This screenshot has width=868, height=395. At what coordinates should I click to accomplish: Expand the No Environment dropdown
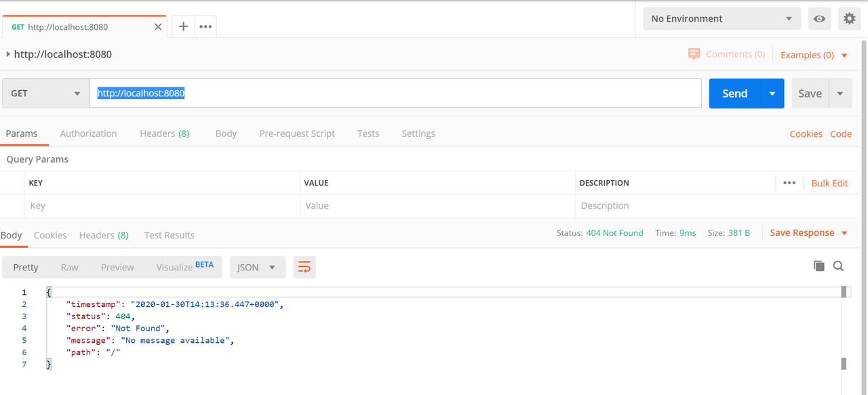pyautogui.click(x=721, y=19)
